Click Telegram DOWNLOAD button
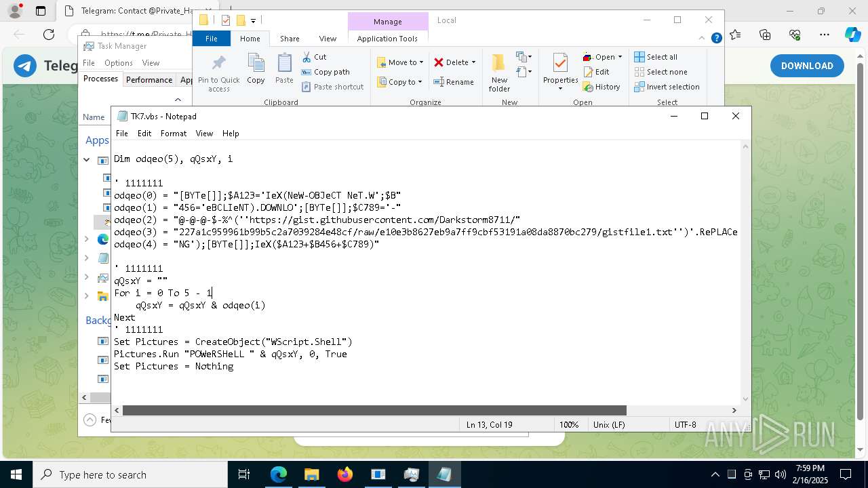This screenshot has width=868, height=488. click(x=807, y=66)
